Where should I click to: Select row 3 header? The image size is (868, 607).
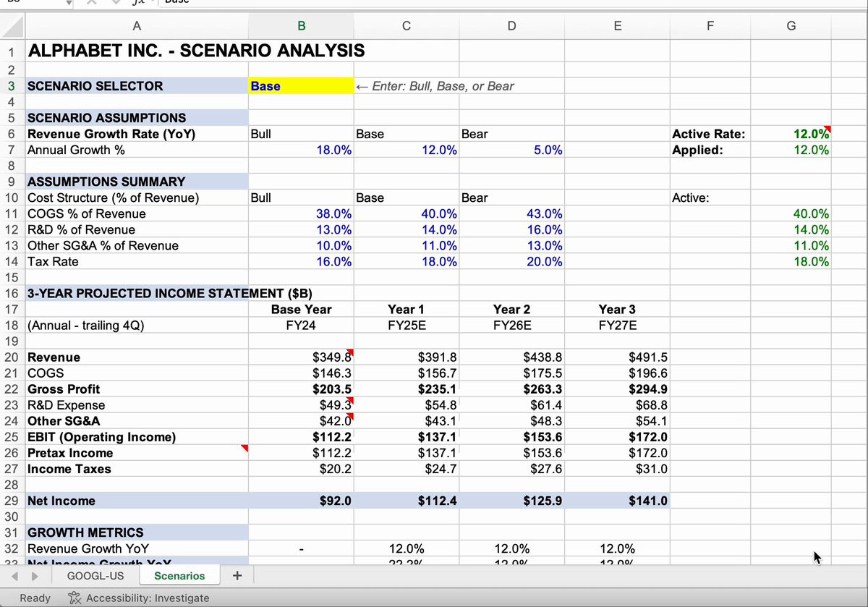click(12, 86)
